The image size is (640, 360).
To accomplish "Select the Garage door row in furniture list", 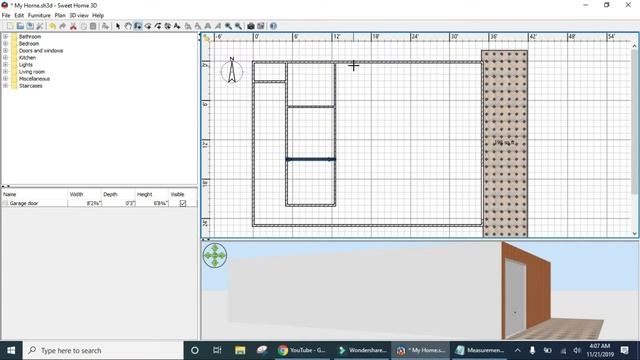I will click(99, 203).
